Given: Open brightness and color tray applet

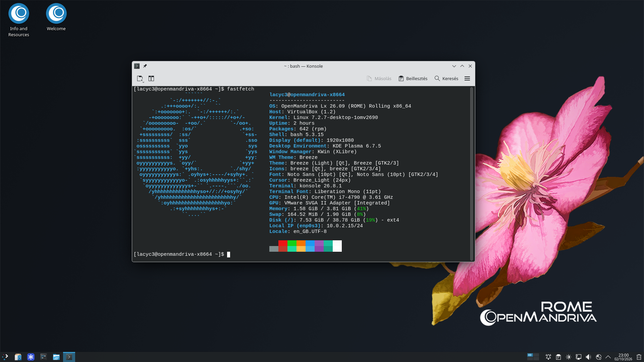Looking at the screenshot, I should click(569, 357).
